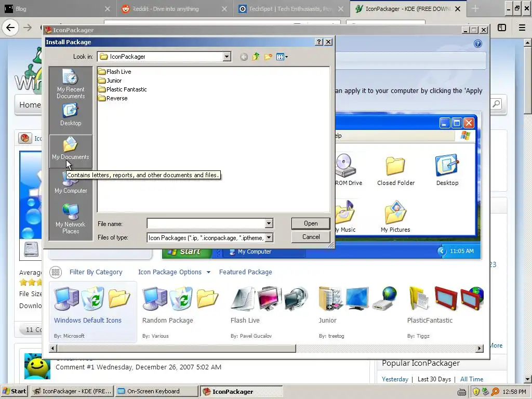Click Last 30 Days filter
Screen dimensions: 532x399
tap(434, 379)
